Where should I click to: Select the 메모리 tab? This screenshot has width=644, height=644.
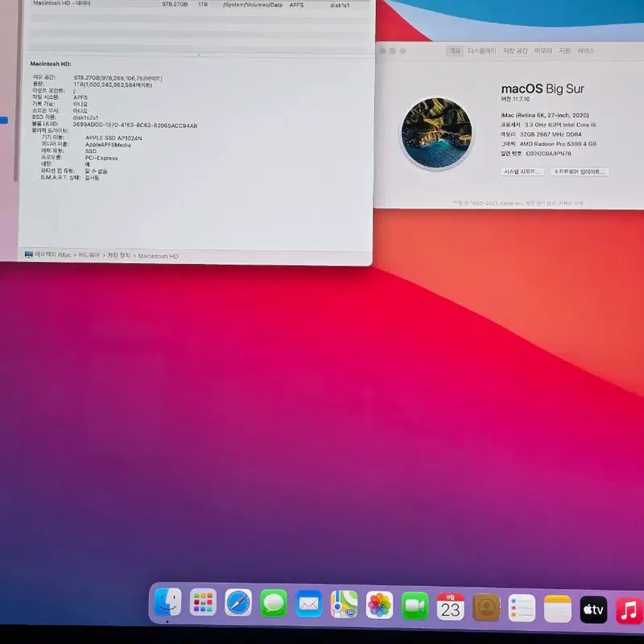(x=543, y=51)
